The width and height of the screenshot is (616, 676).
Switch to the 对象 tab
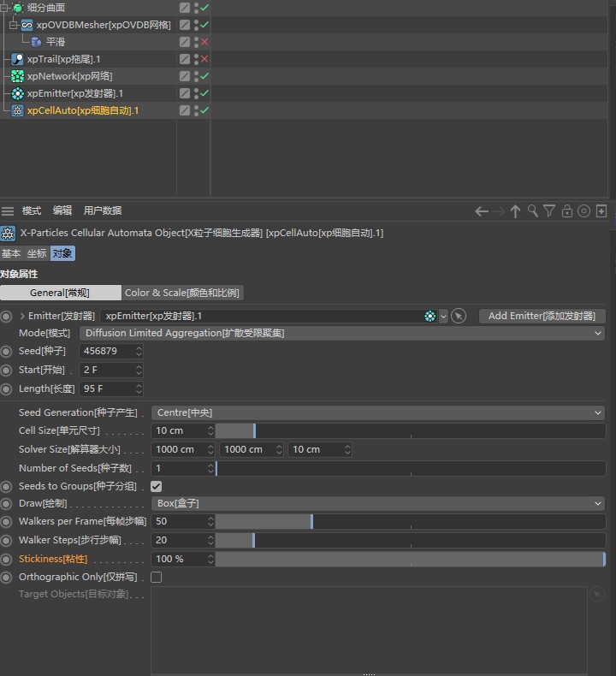pyautogui.click(x=62, y=253)
